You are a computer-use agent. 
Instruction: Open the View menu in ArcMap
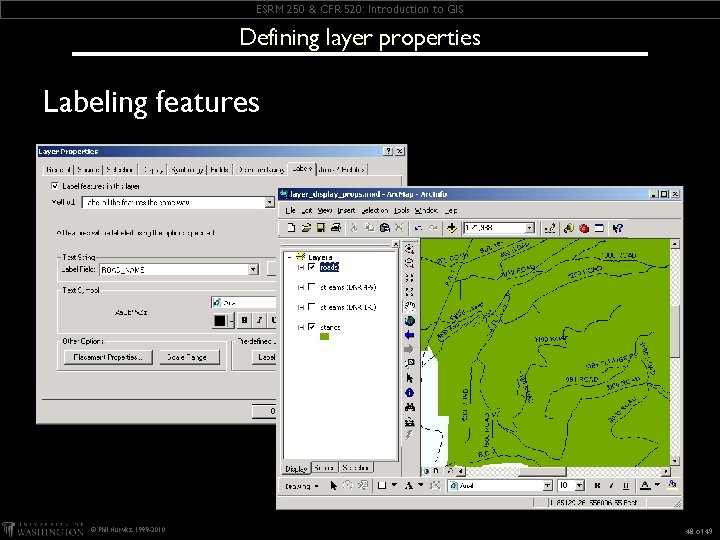coord(324,210)
